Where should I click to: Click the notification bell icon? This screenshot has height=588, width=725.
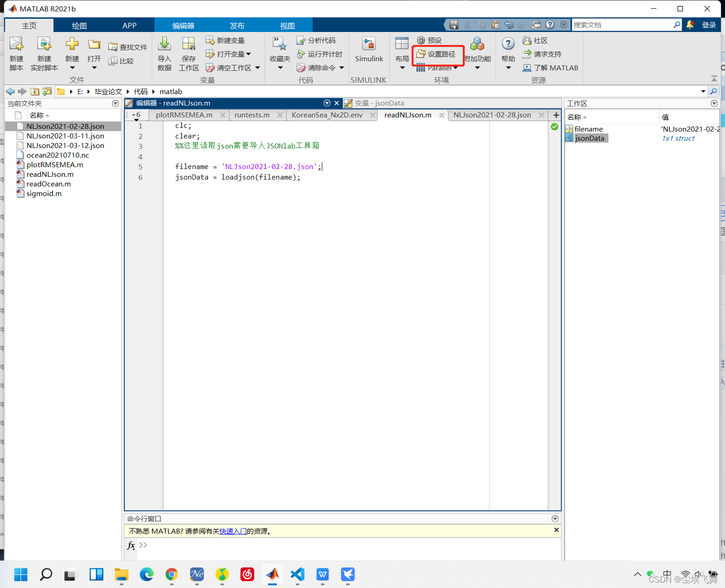tap(690, 25)
